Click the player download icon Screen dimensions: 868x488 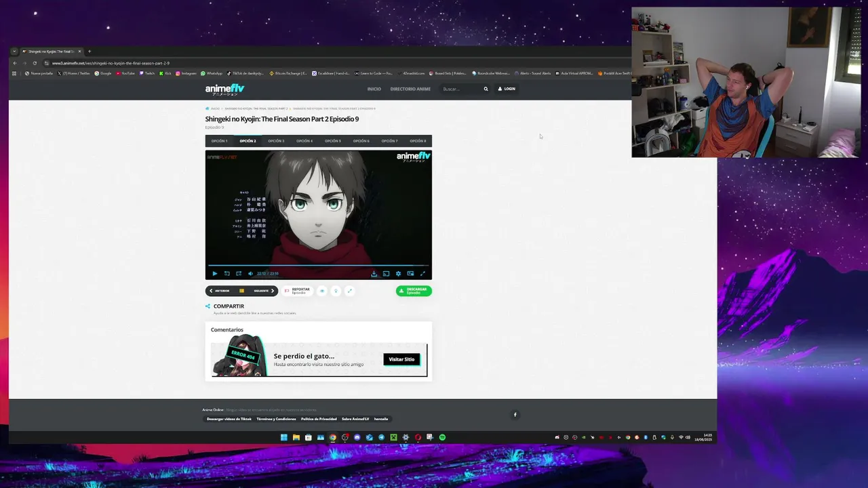[x=374, y=273]
